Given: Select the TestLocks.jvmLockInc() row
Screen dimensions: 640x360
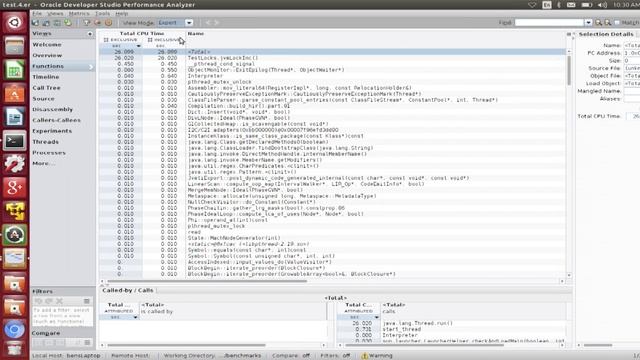Looking at the screenshot, I should tap(332, 58).
